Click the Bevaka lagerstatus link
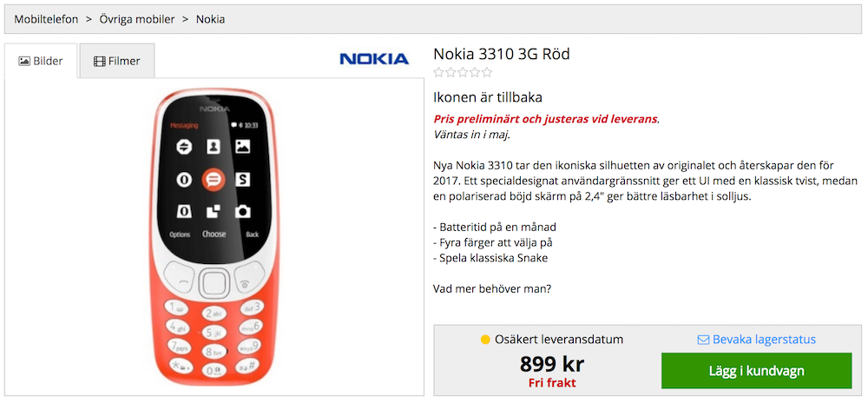The height and width of the screenshot is (403, 868). point(764,340)
